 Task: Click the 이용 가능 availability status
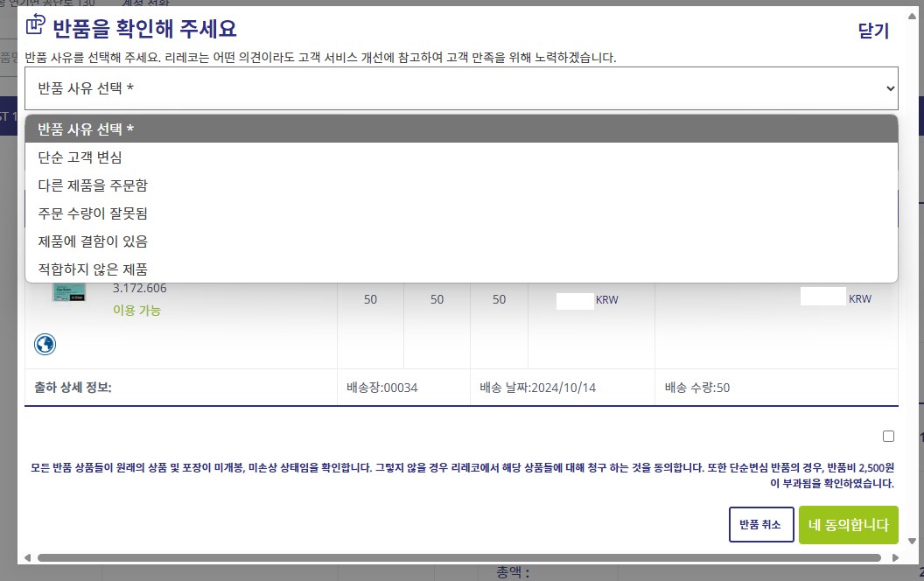(136, 310)
